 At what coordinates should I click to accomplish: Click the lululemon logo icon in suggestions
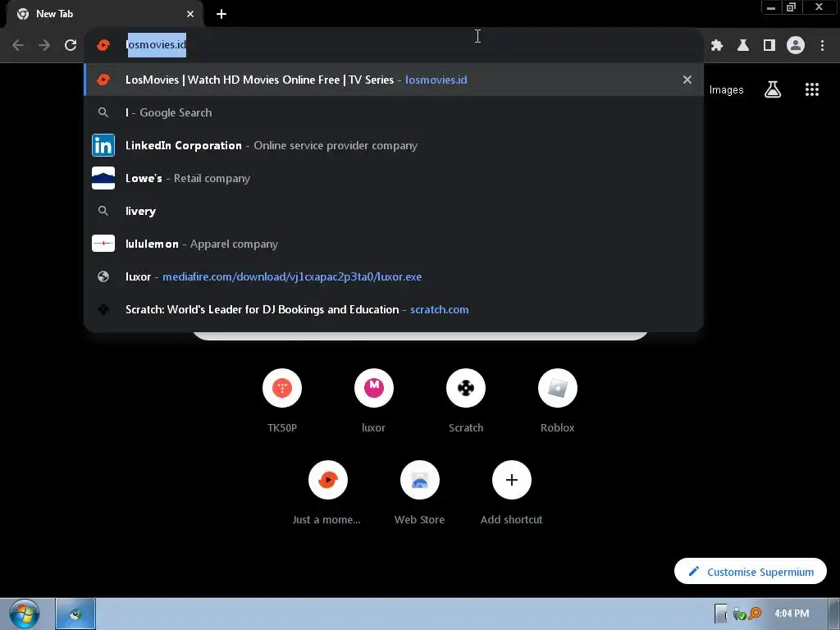click(103, 243)
